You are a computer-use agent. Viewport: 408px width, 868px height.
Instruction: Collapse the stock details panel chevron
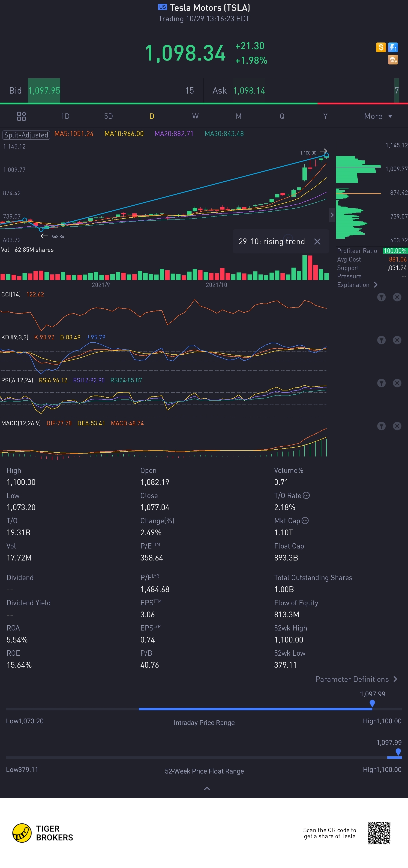207,789
